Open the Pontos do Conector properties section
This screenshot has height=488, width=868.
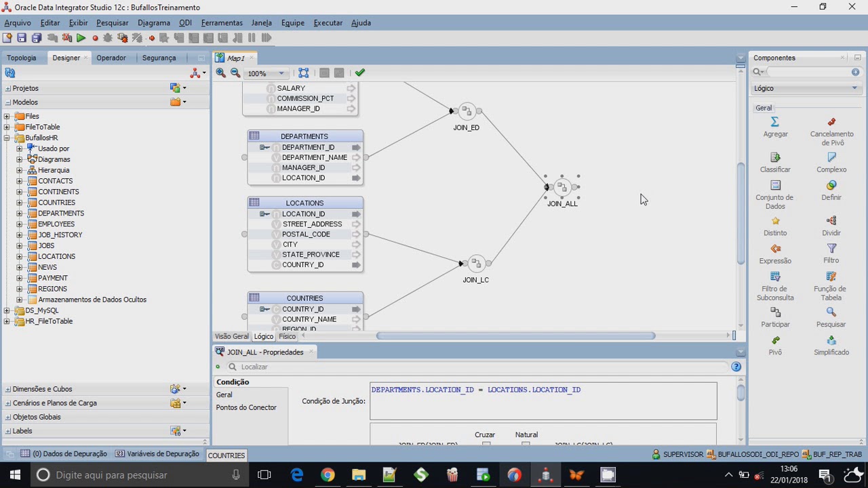click(246, 407)
